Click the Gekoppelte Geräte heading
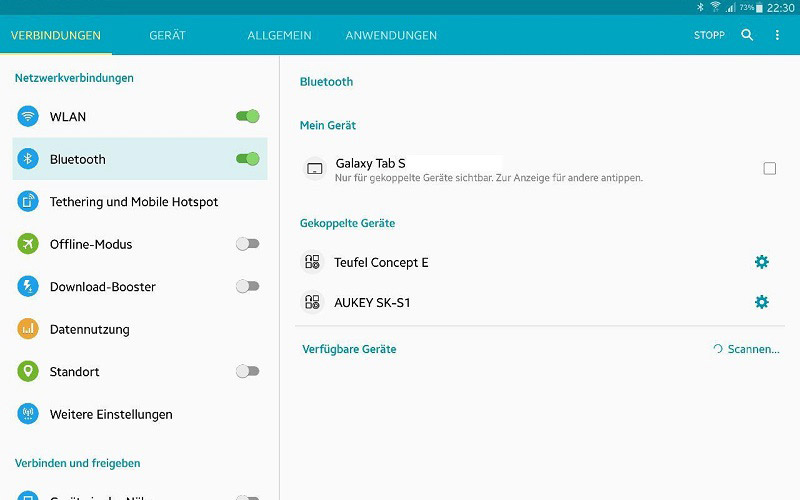The width and height of the screenshot is (800, 500). (347, 223)
